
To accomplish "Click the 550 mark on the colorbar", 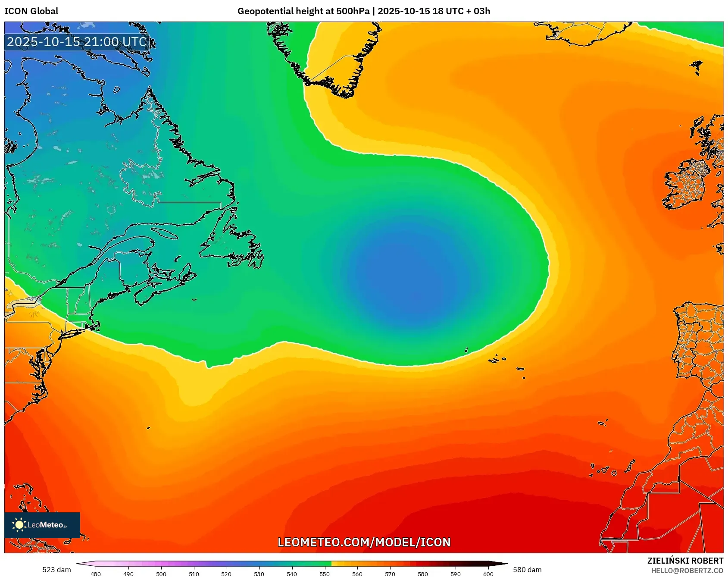I will tap(325, 564).
